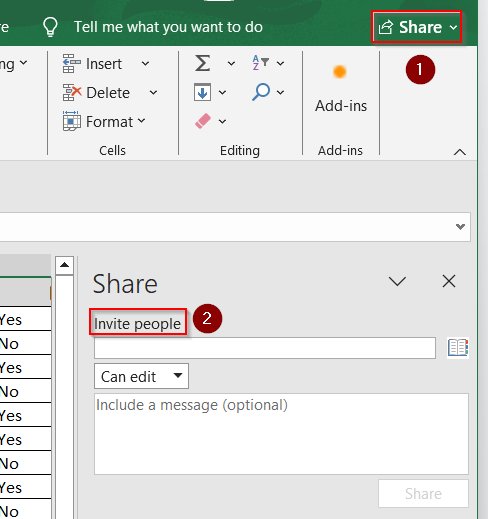Expand the formula bar chevron
Image resolution: width=488 pixels, height=519 pixels.
pos(460,227)
